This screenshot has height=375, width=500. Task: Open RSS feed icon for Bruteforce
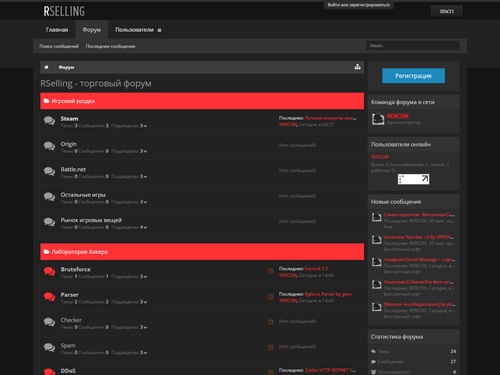(x=271, y=271)
